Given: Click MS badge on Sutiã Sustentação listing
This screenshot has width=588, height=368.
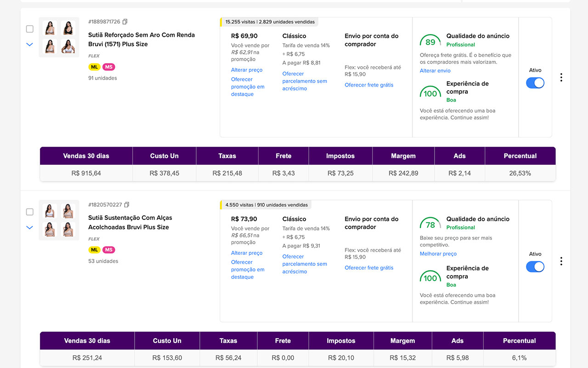Looking at the screenshot, I should (108, 250).
